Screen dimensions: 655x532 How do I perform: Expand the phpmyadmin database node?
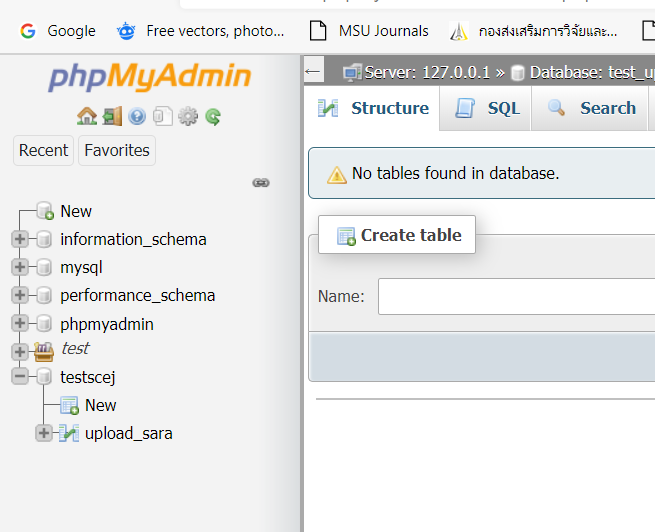click(20, 323)
